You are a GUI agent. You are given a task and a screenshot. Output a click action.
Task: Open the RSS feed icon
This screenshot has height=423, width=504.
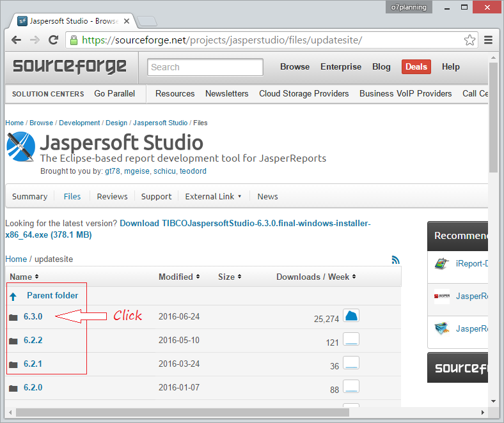[395, 259]
